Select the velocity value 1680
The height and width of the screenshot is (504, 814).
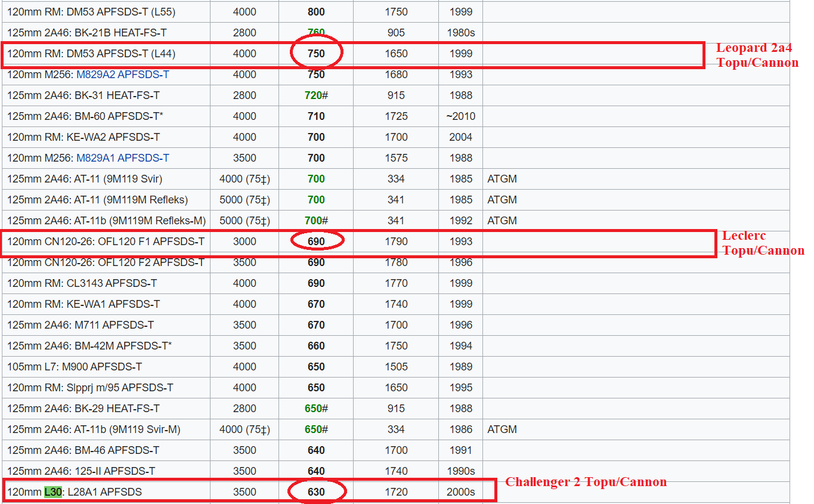(x=396, y=75)
